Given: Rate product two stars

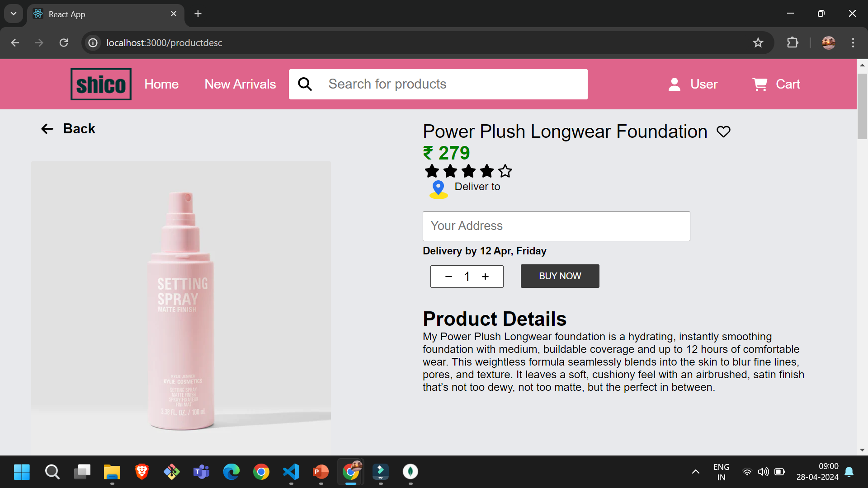Looking at the screenshot, I should click(450, 171).
